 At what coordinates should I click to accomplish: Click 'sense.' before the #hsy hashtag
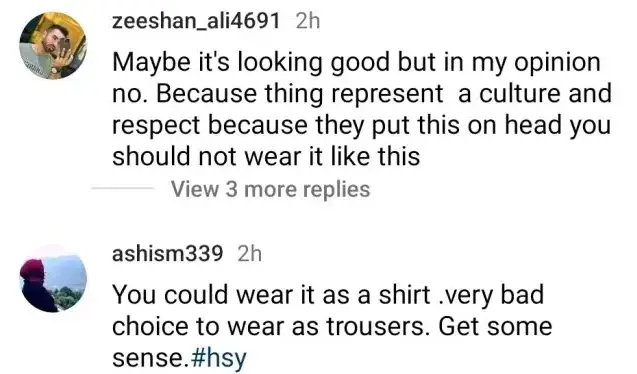[151, 358]
